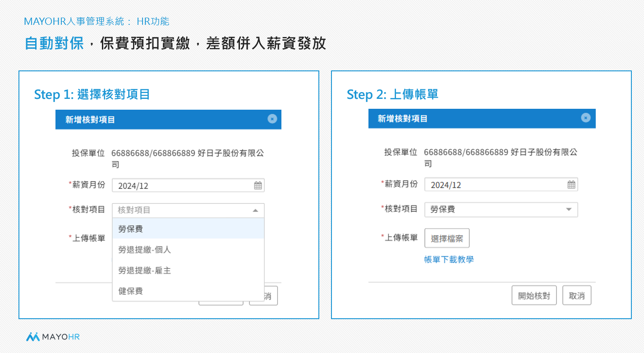Click the Step 1 投保單位 company text
Viewport: 644px width, 353px height.
click(x=188, y=158)
